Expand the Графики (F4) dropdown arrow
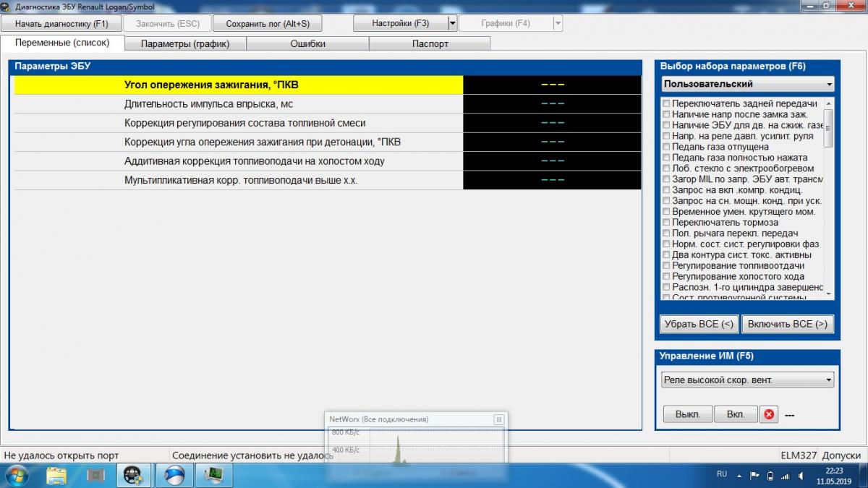Image resolution: width=868 pixels, height=488 pixels. tap(558, 23)
